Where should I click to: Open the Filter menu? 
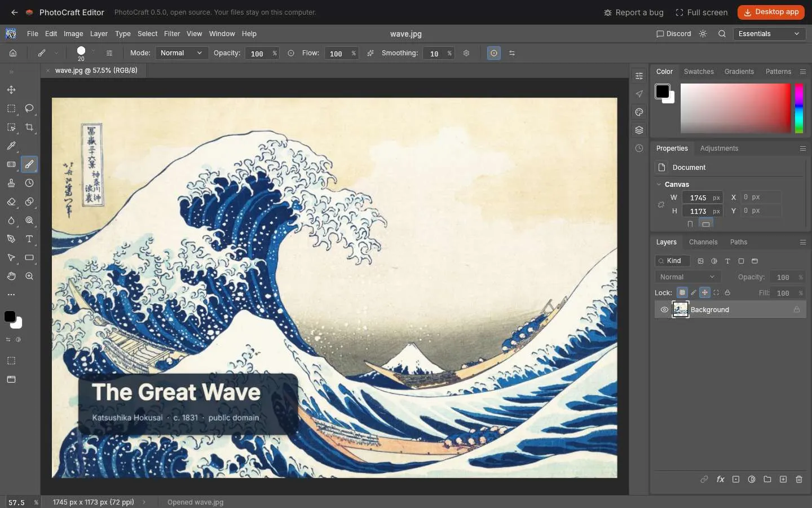pyautogui.click(x=172, y=34)
